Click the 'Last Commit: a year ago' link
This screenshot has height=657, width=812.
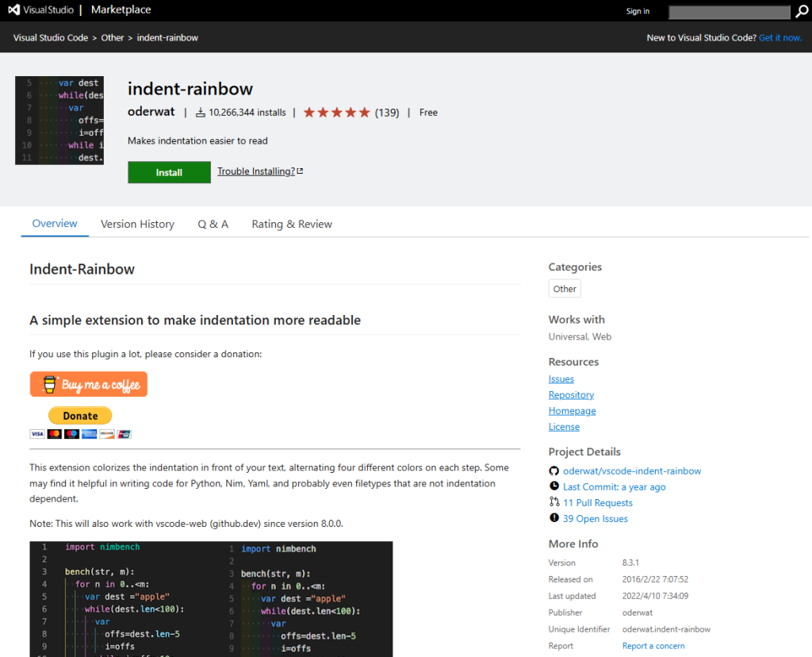615,487
